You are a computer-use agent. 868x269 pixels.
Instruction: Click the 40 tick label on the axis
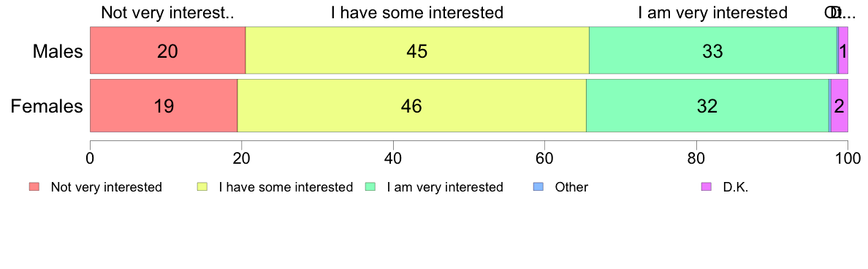coord(393,158)
